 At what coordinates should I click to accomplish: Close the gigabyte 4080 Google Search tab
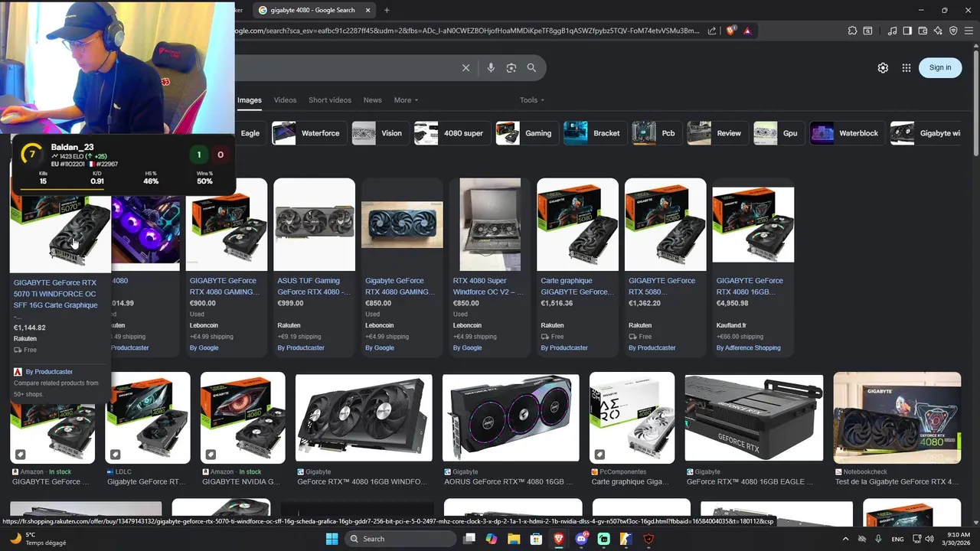pyautogui.click(x=368, y=10)
